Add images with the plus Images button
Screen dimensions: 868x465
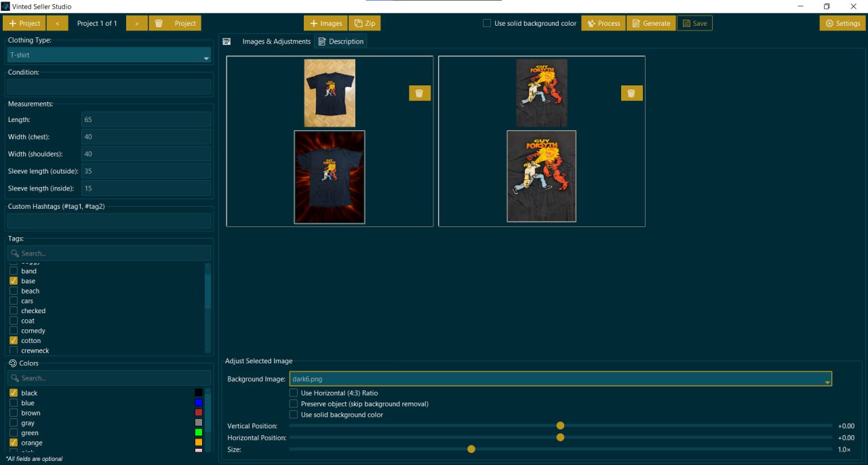coord(325,23)
